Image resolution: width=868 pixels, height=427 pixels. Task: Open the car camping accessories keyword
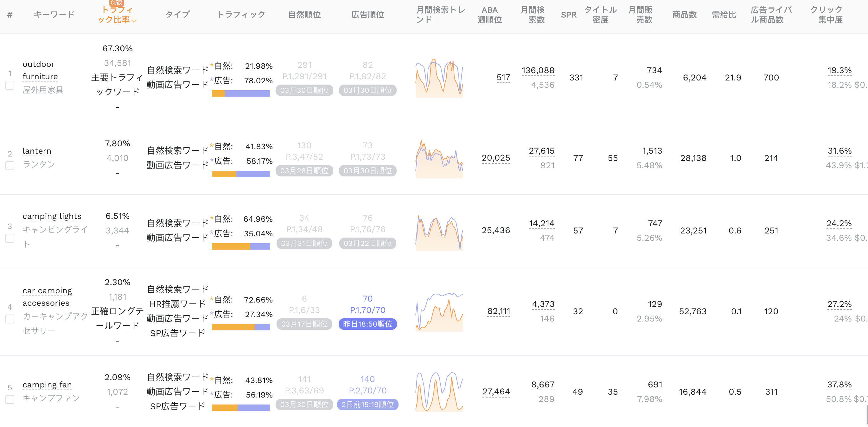[x=47, y=297]
